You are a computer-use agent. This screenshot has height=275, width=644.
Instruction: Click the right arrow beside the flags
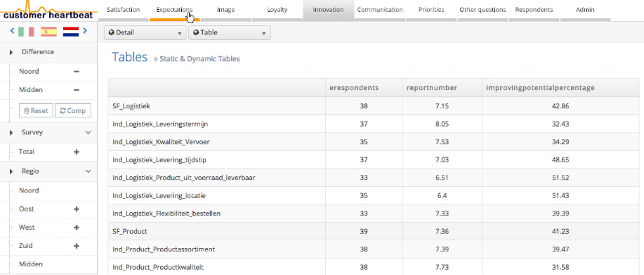pos(85,31)
